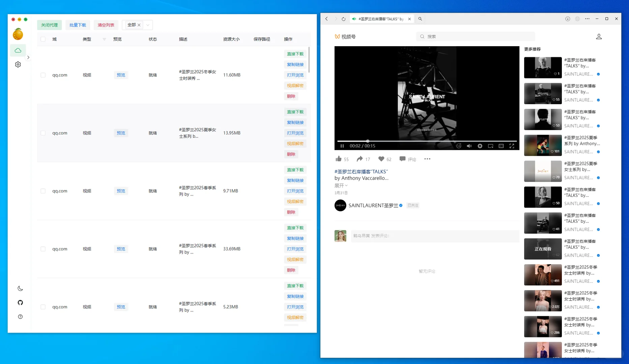The height and width of the screenshot is (364, 629).
Task: Select the row with 5.23MB video
Action: pyautogui.click(x=43, y=307)
